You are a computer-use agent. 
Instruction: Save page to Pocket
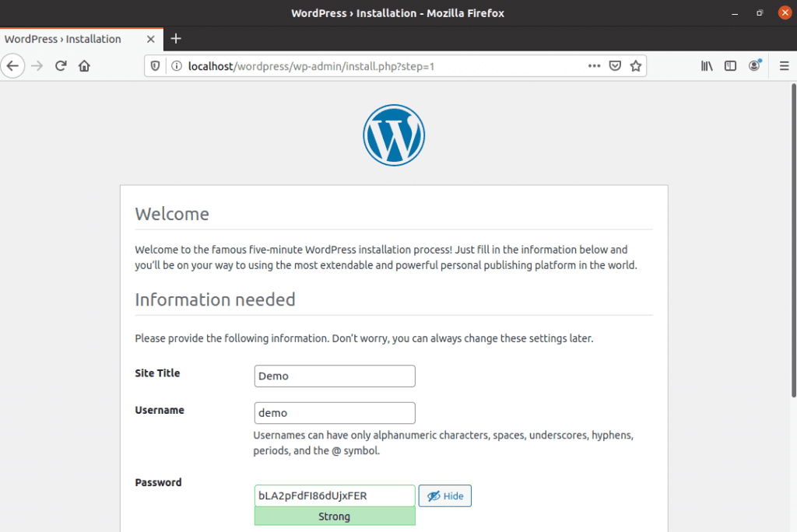[x=615, y=66]
